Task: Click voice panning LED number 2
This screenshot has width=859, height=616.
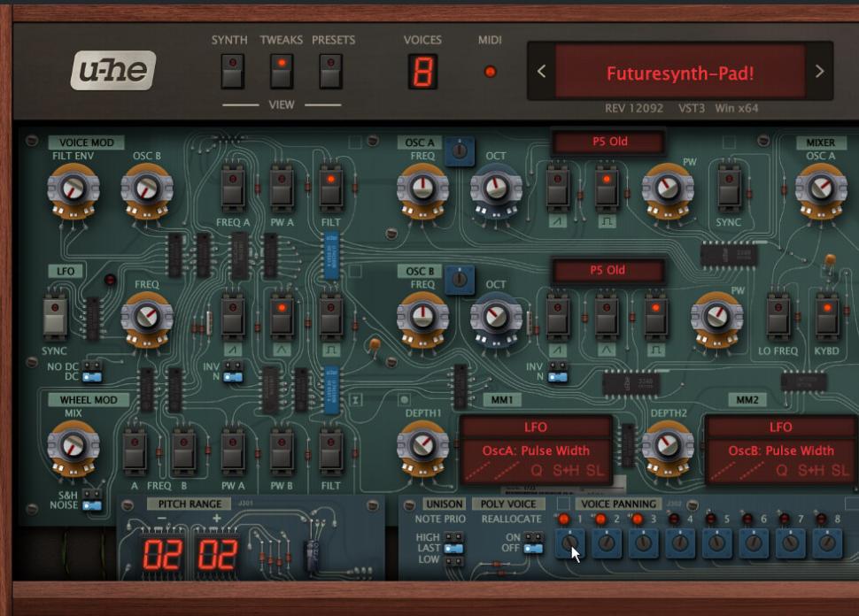Action: 600,519
